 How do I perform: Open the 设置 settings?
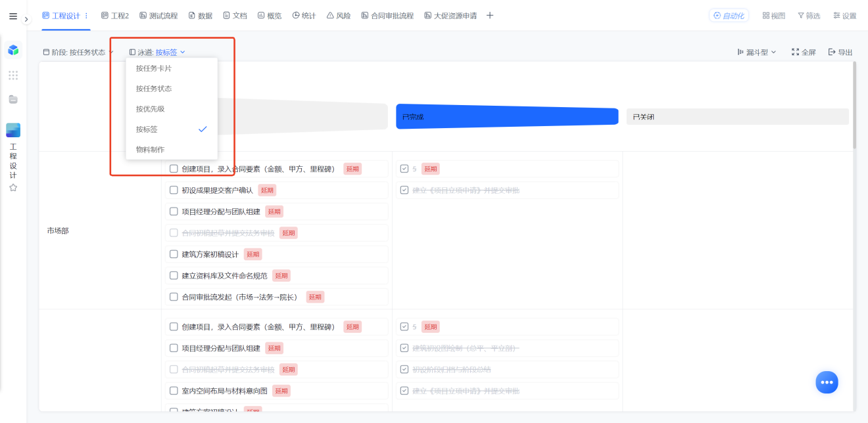coord(844,16)
